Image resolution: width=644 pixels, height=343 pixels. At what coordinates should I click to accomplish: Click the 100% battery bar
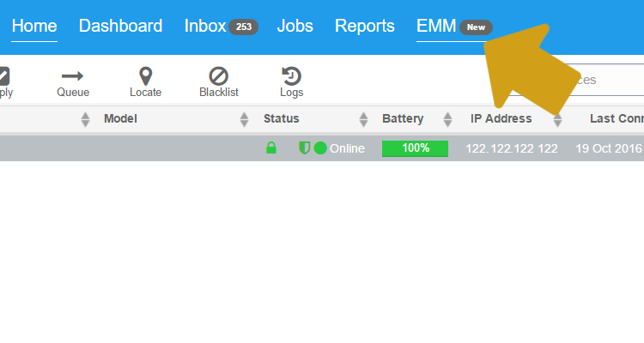pos(416,148)
